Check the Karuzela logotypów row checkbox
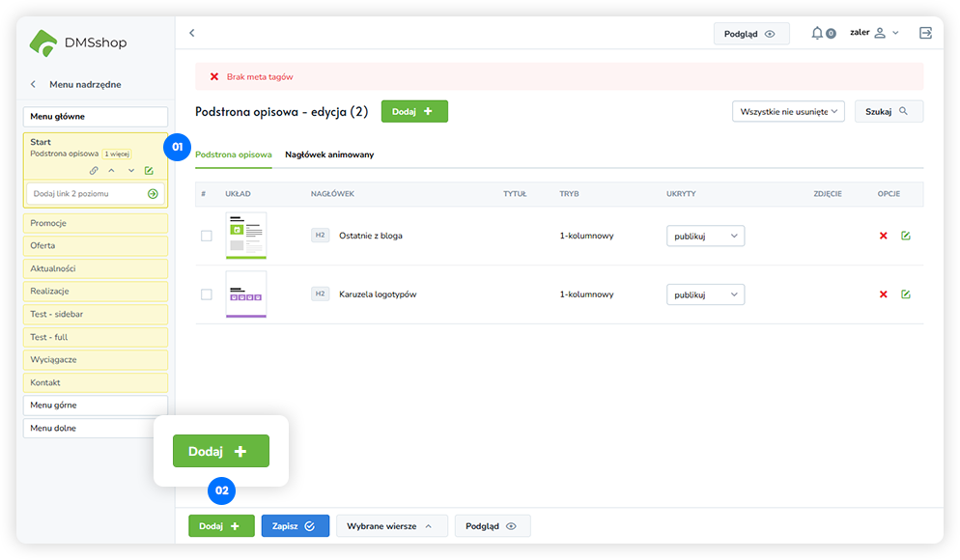The image size is (960, 560). [206, 294]
